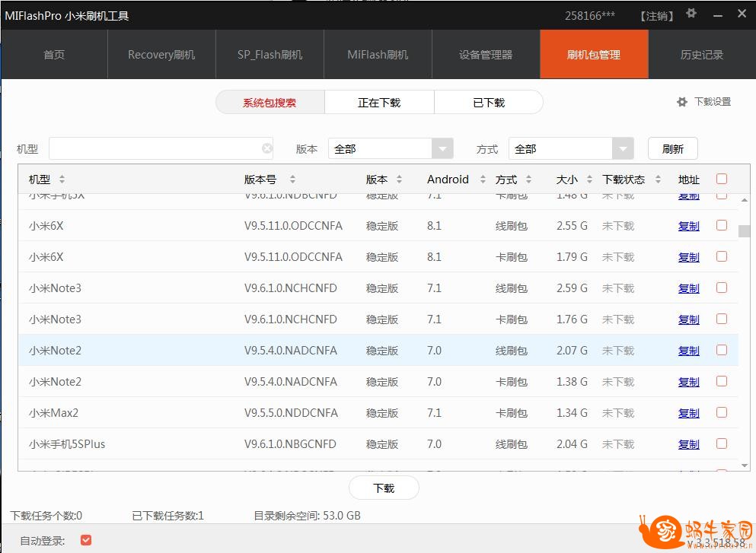Check the 小米6X 2.55 G row checkbox
Image resolution: width=756 pixels, height=553 pixels.
[721, 225]
